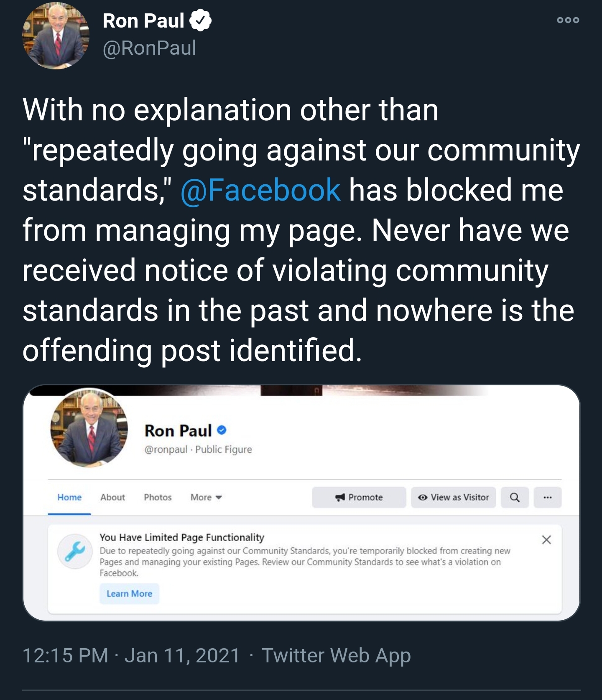
Task: Click the Twitter Web App source label
Action: pos(336,655)
